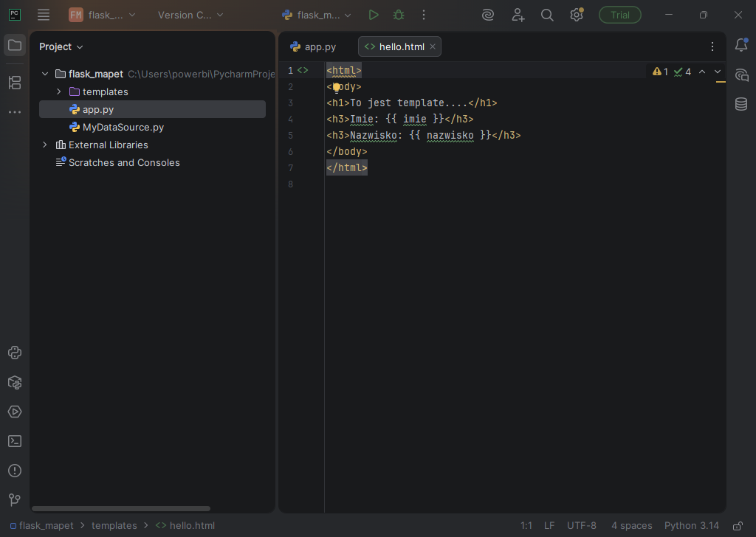Open the flask project selector dropdown

[x=102, y=15]
